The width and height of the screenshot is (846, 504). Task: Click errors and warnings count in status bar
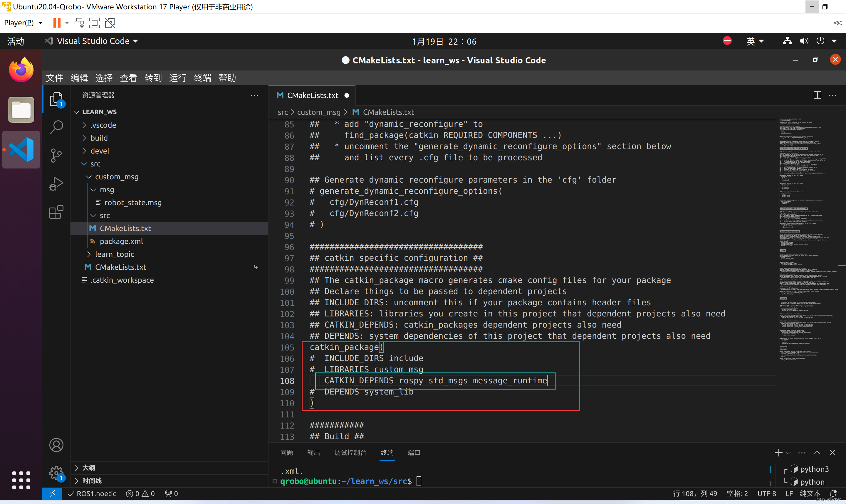point(140,493)
